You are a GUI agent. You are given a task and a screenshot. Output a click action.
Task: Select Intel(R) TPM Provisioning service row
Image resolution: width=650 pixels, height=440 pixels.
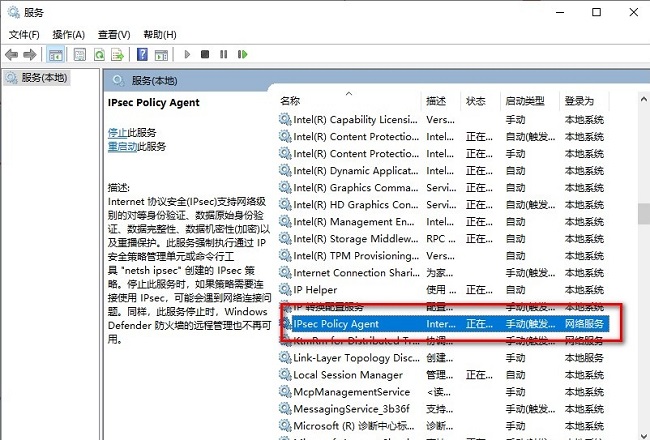pyautogui.click(x=443, y=255)
